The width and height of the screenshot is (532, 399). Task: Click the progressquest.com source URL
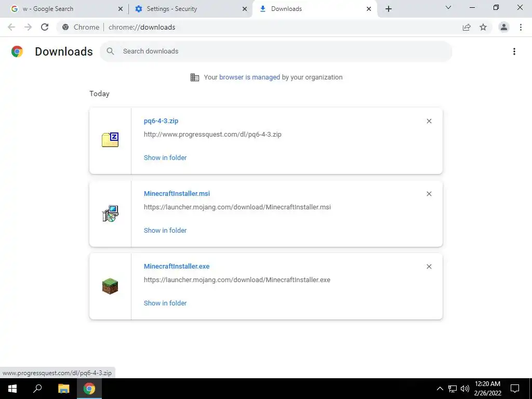pyautogui.click(x=212, y=135)
